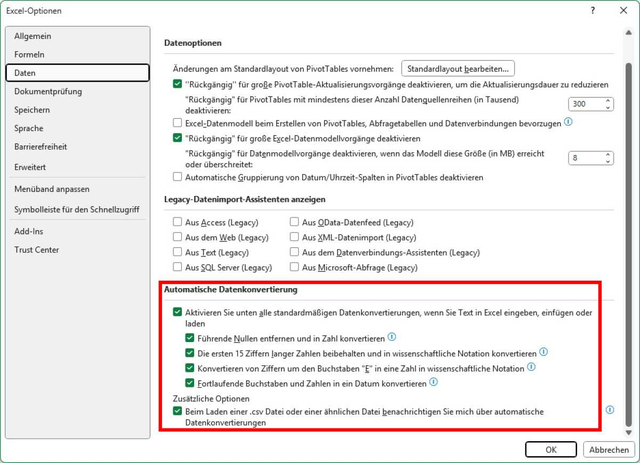Open the Dokumentprüfung category

point(78,91)
